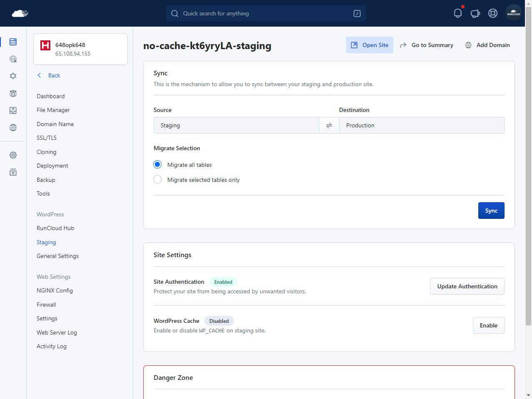The height and width of the screenshot is (399, 532).
Task: Open Firewall settings
Action: tap(46, 305)
